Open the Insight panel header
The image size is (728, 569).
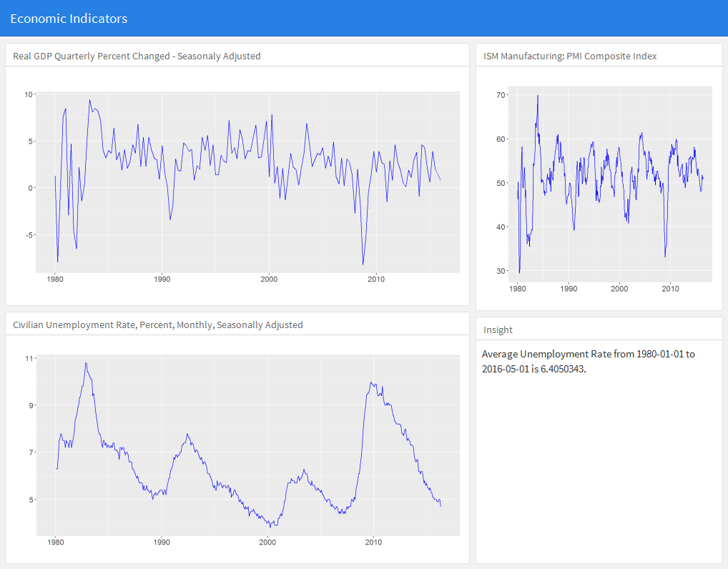498,330
